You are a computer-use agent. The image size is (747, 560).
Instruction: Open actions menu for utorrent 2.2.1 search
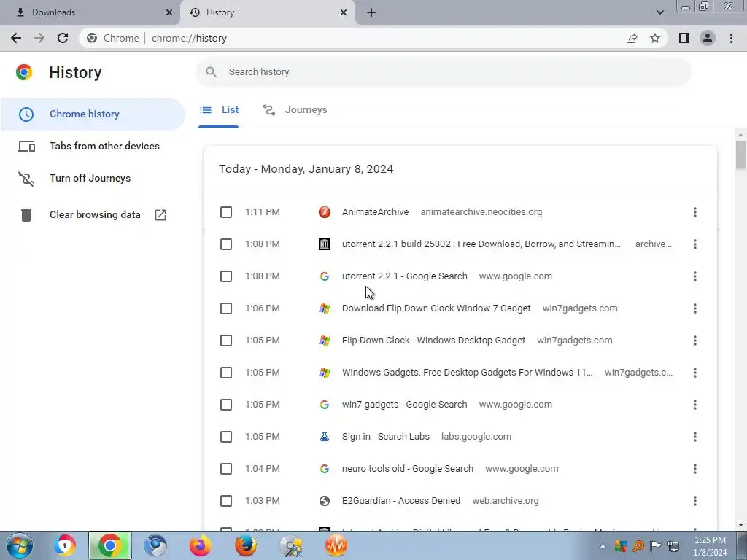point(695,276)
